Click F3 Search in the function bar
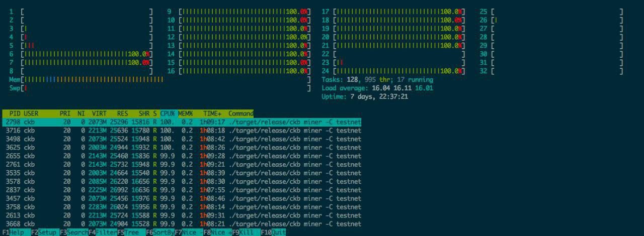Screen dimensions: 644x236 (74, 232)
